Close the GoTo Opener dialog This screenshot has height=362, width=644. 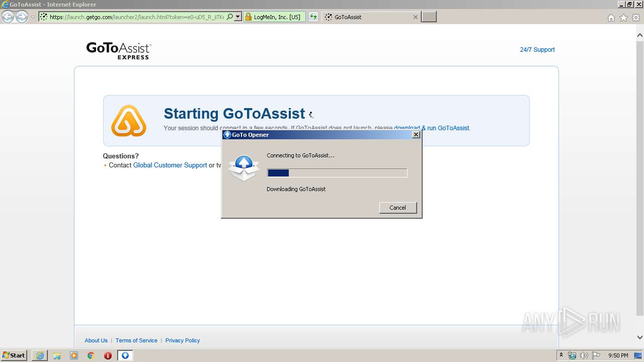point(416,135)
